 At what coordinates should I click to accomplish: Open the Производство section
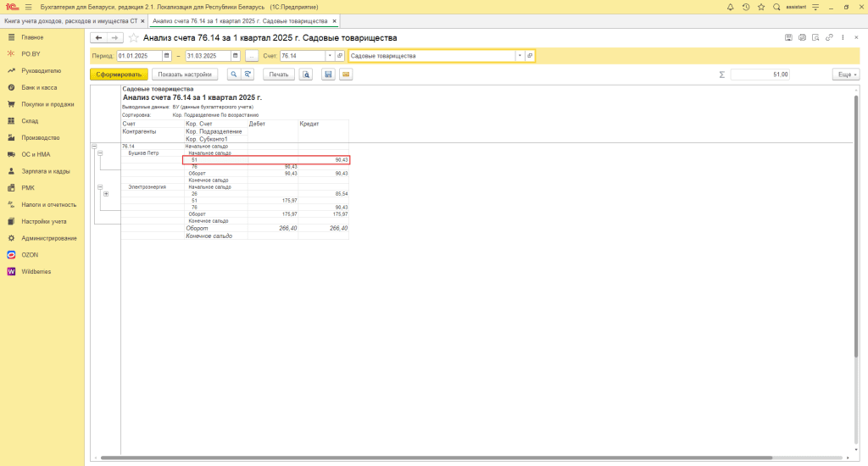click(x=41, y=138)
